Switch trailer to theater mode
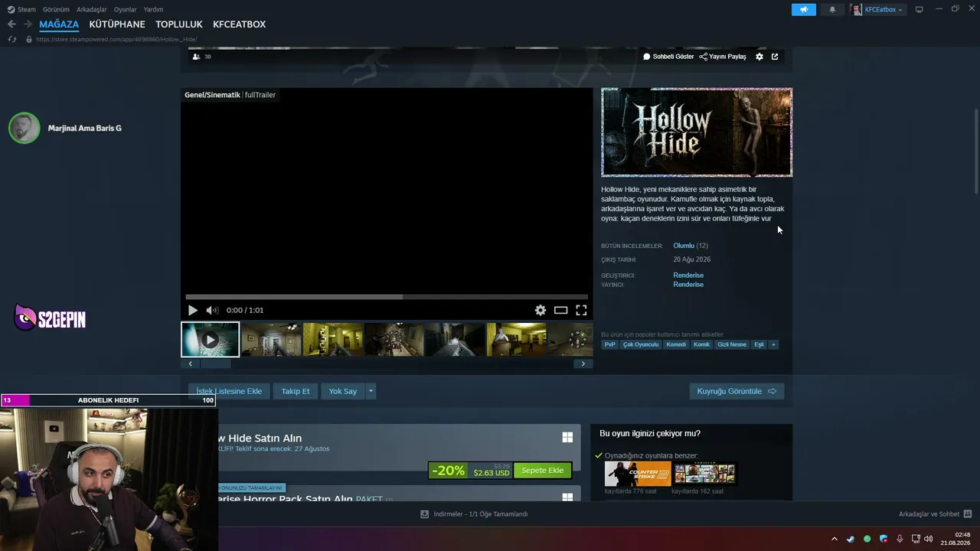This screenshot has width=980, height=551. [x=561, y=310]
